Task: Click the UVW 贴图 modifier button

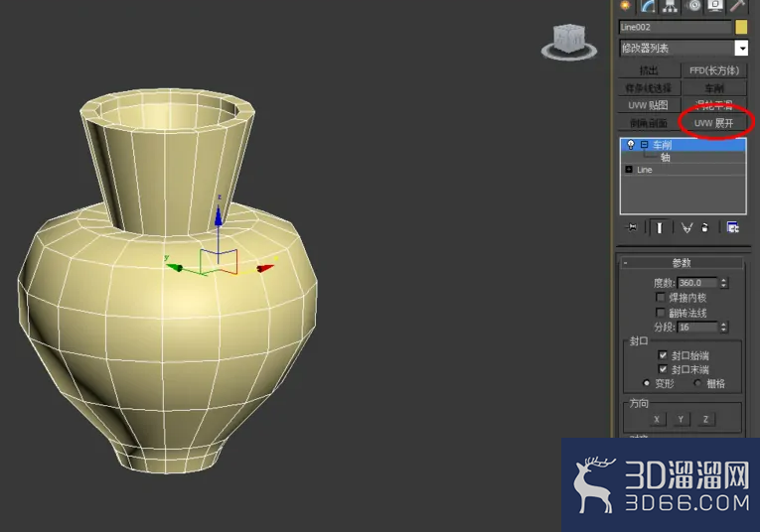Action: (649, 105)
